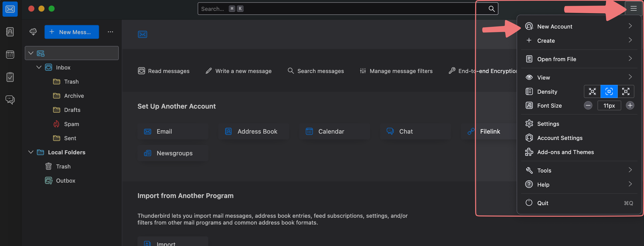Choose Settings from the menu
Screen dimensions: 644x246
click(579, 124)
